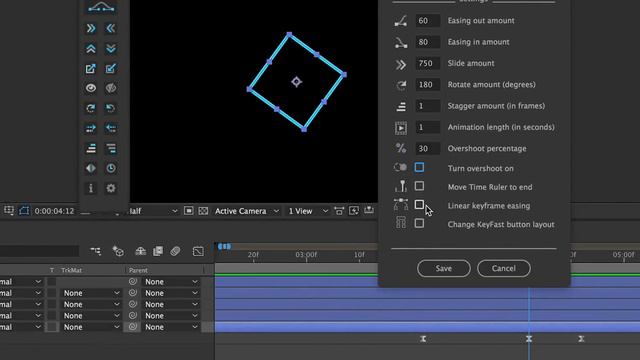Screen dimensions: 640x360
Task: Click TrkMat column header
Action: (x=71, y=270)
